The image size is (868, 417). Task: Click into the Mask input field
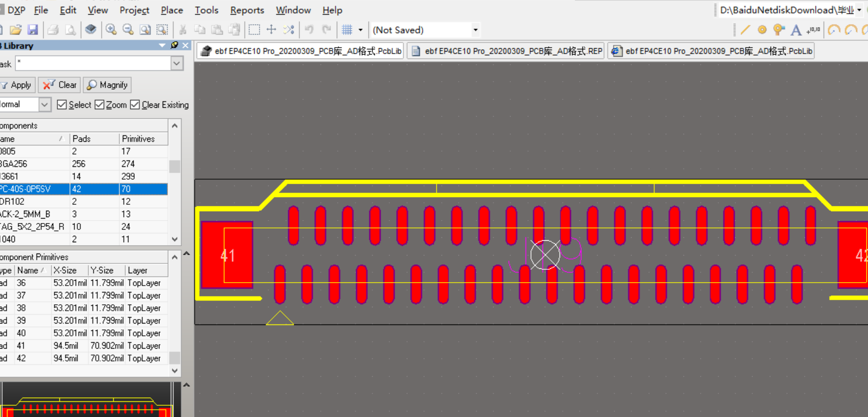pyautogui.click(x=93, y=64)
